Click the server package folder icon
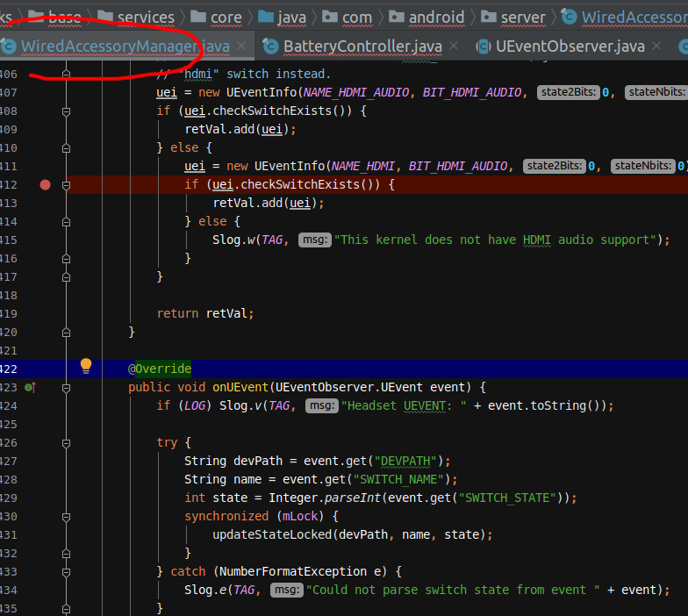Viewport: 688px width, 616px height. [489, 17]
